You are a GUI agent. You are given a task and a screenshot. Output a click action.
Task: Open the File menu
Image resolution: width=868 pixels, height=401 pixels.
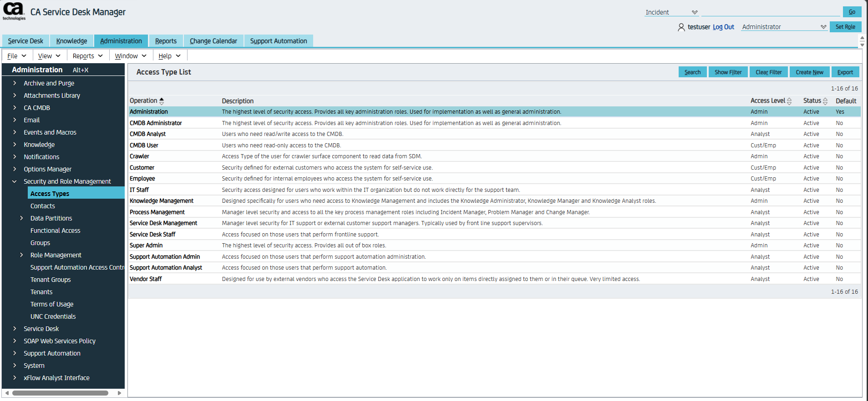tap(17, 56)
